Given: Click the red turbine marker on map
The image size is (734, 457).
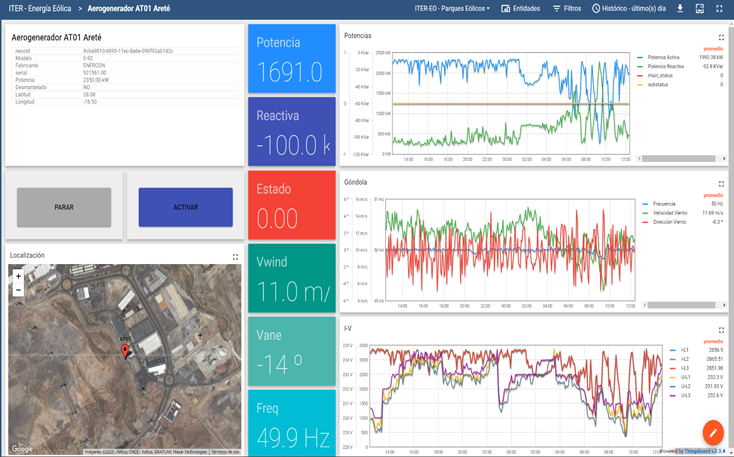Looking at the screenshot, I should pos(124,351).
